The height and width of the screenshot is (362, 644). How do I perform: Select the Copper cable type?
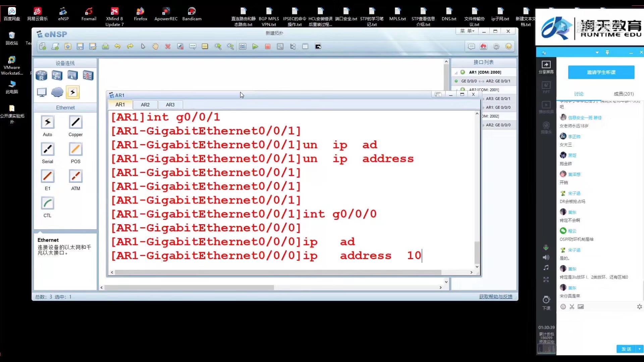pyautogui.click(x=75, y=122)
